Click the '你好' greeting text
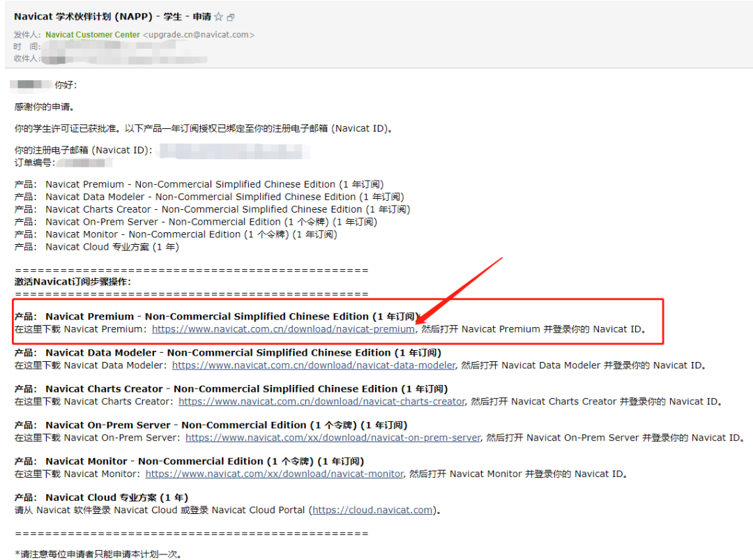This screenshot has width=753, height=560. [66, 85]
